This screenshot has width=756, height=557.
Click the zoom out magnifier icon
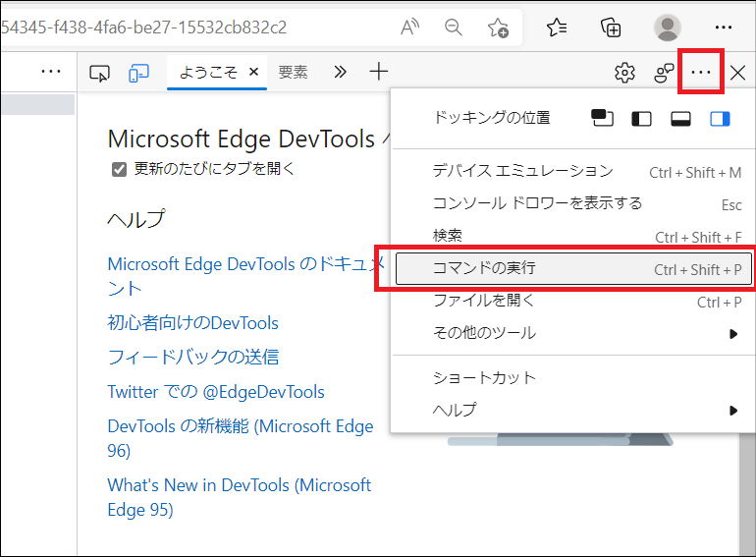(454, 27)
